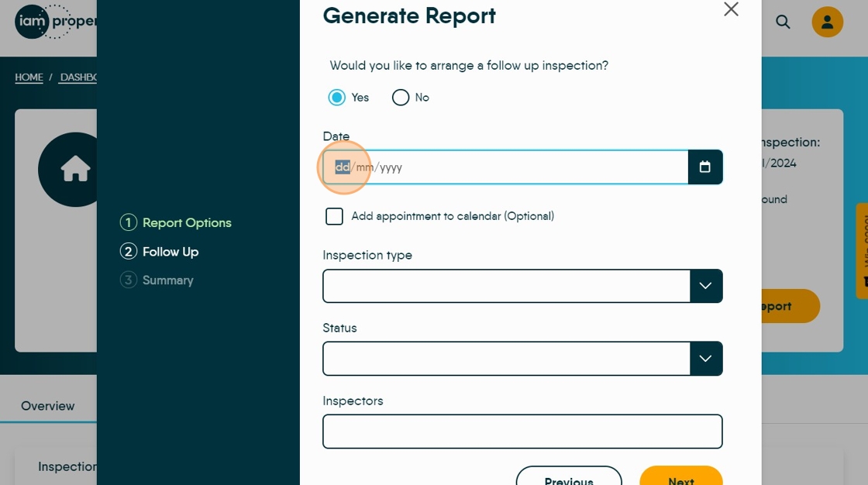Image resolution: width=868 pixels, height=485 pixels.
Task: Open the Inspection type combo box
Action: (x=522, y=286)
